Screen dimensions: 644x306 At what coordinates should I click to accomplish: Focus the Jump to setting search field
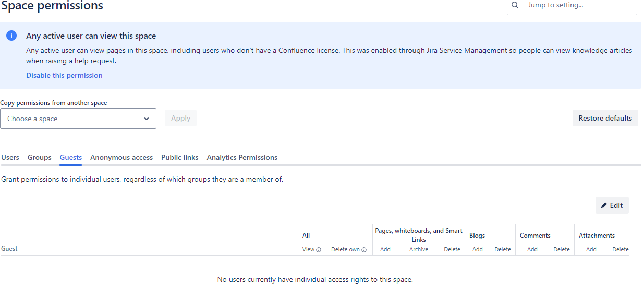point(572,5)
